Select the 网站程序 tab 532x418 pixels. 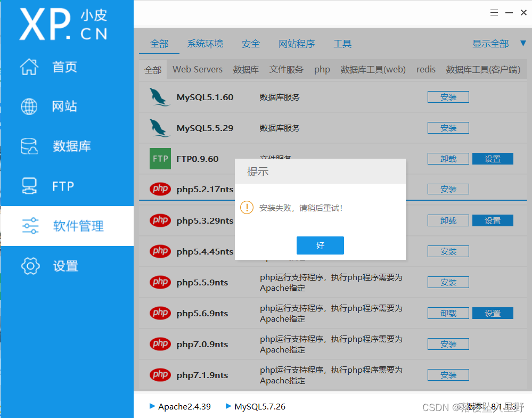click(297, 44)
